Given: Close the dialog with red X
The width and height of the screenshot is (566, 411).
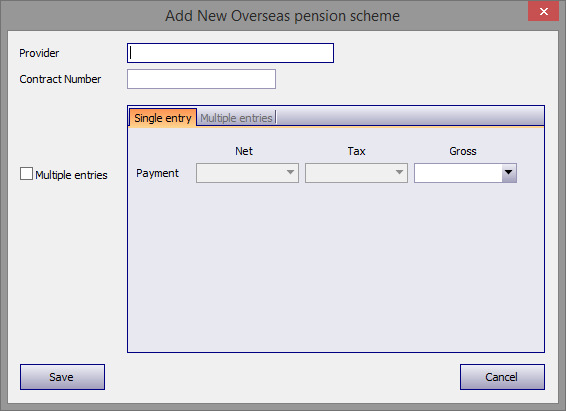Looking at the screenshot, I should (544, 11).
